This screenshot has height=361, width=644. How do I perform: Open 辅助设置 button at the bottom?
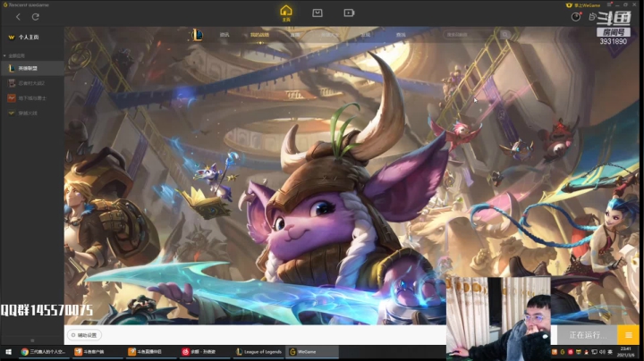click(84, 335)
